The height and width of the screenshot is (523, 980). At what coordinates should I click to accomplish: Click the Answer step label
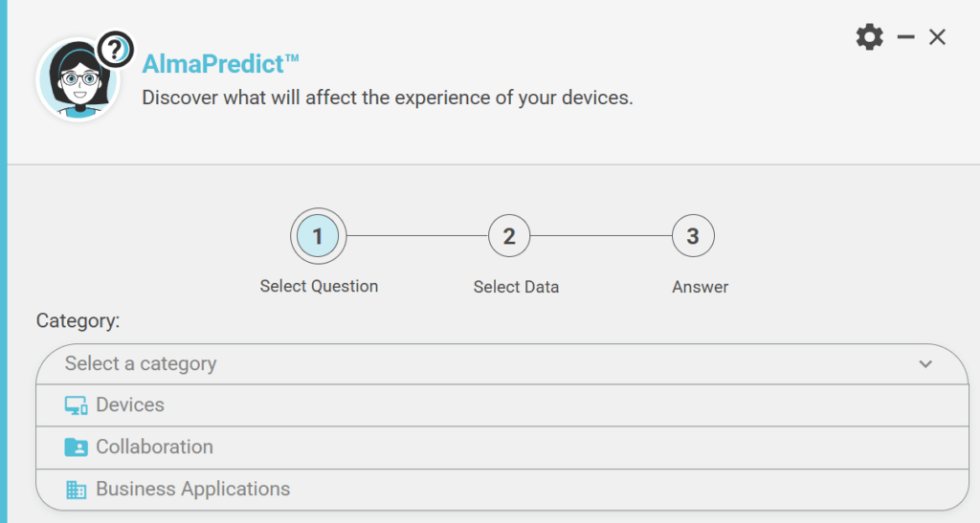[700, 287]
